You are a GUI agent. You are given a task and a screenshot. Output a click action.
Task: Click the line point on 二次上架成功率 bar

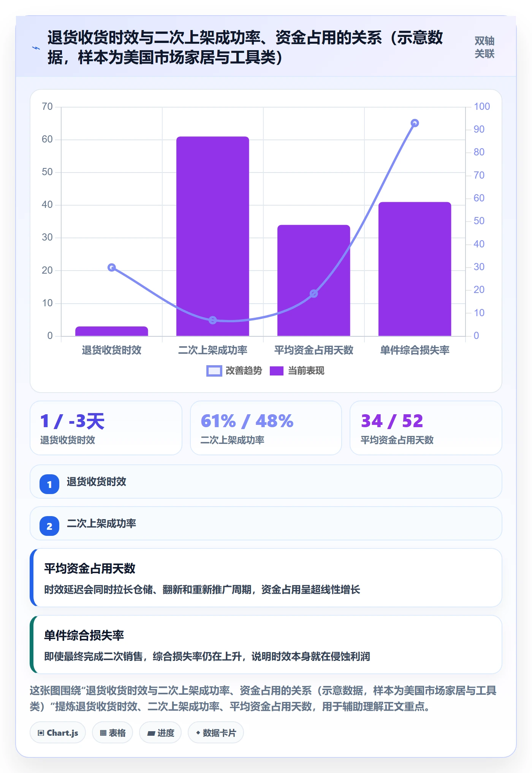coord(213,320)
